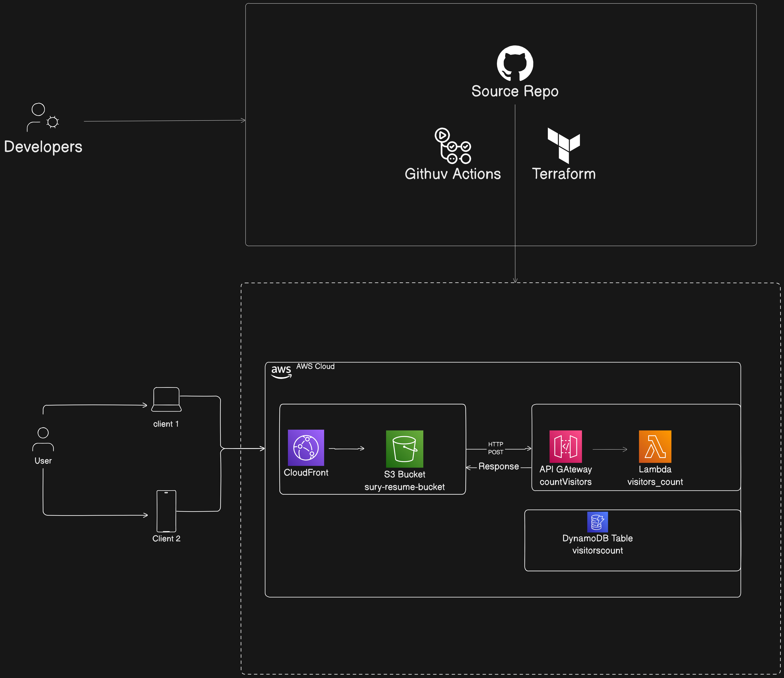Click the GitHub Source Repo logo

tap(515, 63)
